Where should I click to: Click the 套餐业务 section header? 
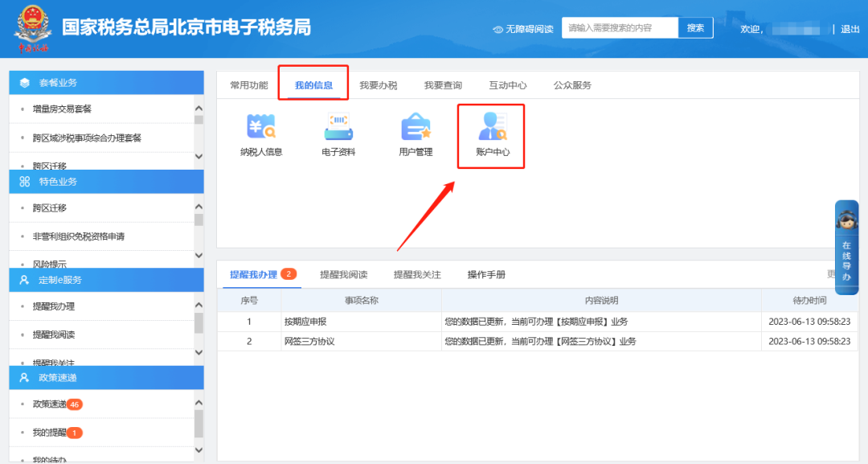coord(106,83)
